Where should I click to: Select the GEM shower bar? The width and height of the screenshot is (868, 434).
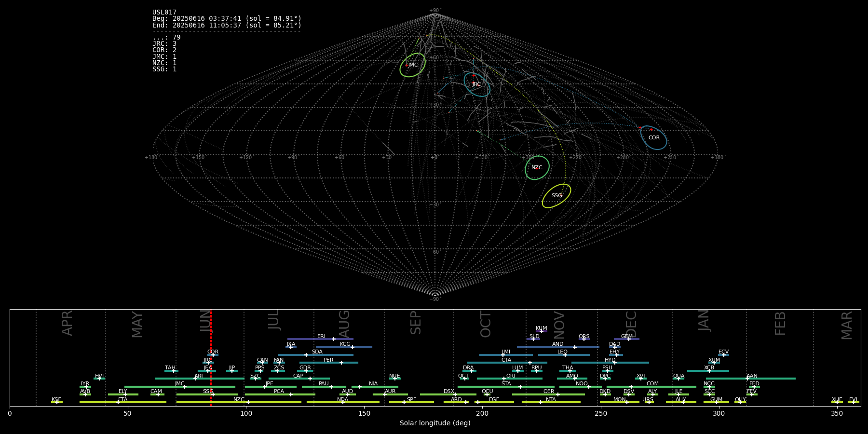[x=626, y=339]
